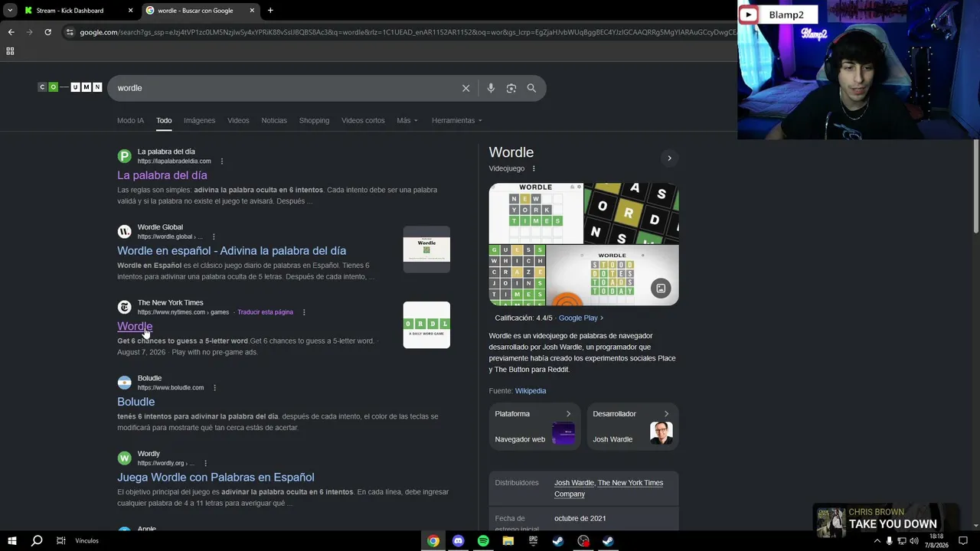Open Windows search from the taskbar

point(36,541)
